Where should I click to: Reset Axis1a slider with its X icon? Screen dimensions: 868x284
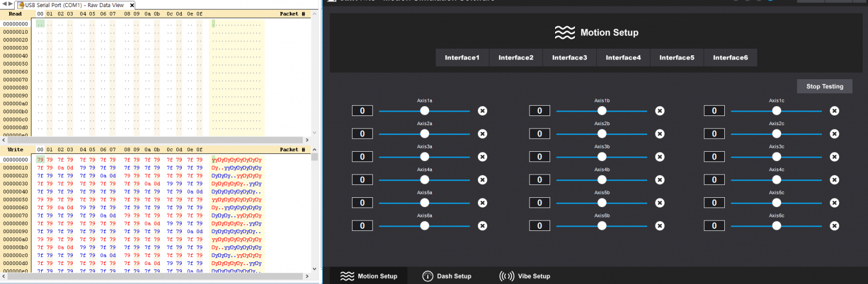point(482,111)
